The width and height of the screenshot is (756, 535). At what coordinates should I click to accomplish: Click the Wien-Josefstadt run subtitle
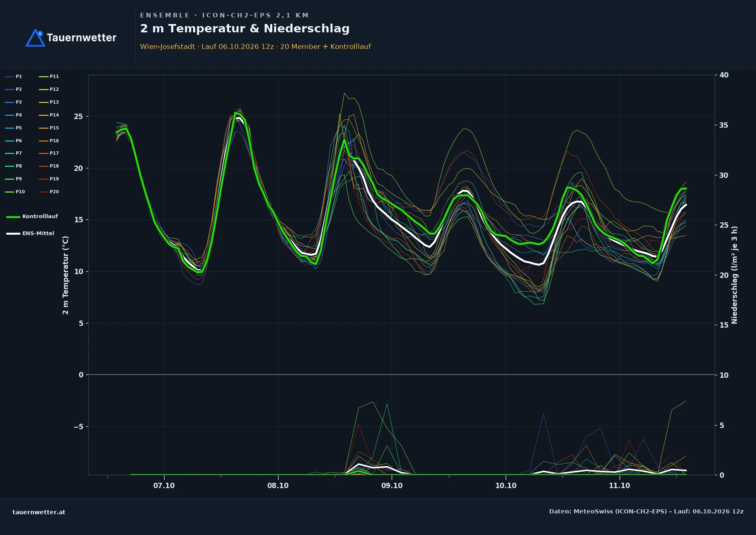click(255, 46)
